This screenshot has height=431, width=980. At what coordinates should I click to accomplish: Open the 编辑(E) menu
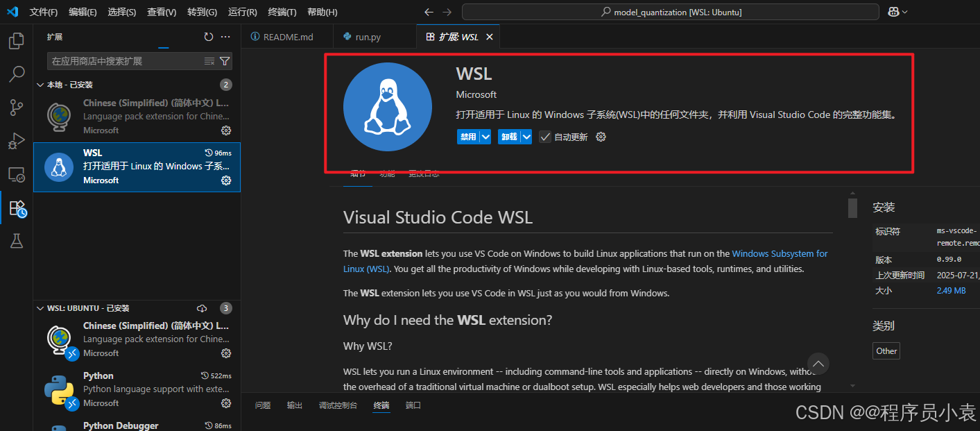pyautogui.click(x=83, y=12)
